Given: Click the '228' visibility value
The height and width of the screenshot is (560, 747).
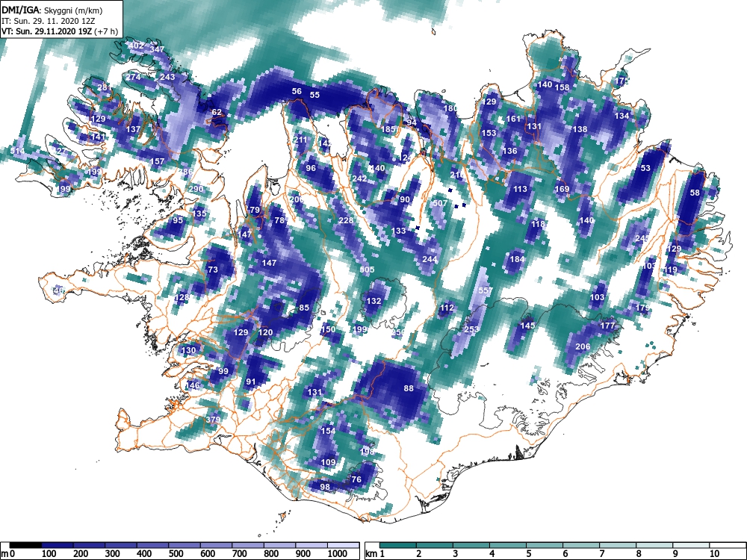Looking at the screenshot, I should coord(346,220).
